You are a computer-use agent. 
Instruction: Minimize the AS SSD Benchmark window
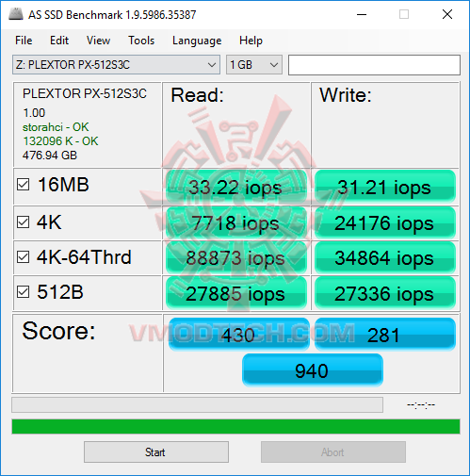pos(362,14)
